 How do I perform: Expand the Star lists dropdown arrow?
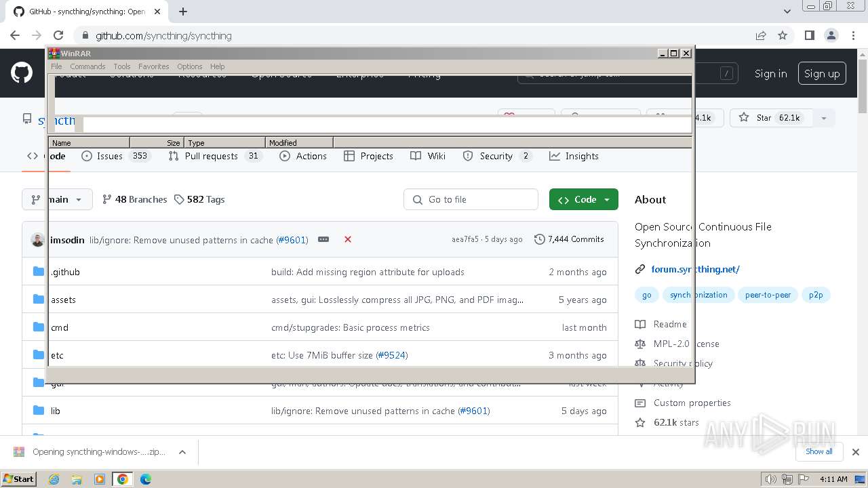pyautogui.click(x=824, y=117)
